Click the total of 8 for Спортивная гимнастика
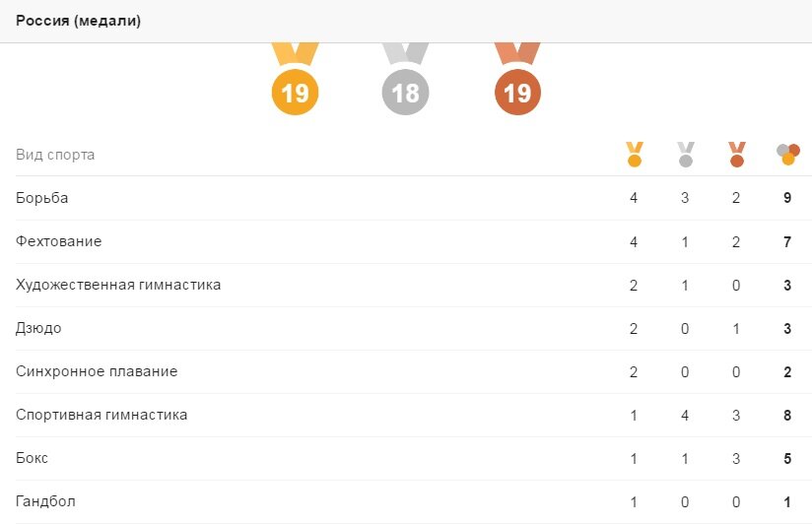The width and height of the screenshot is (812, 525). (x=787, y=415)
